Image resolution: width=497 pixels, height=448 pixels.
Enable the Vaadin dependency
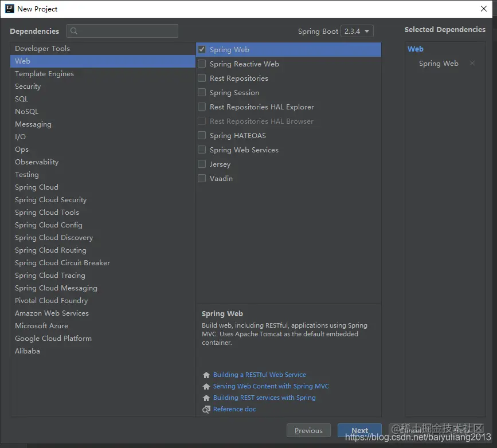[202, 178]
